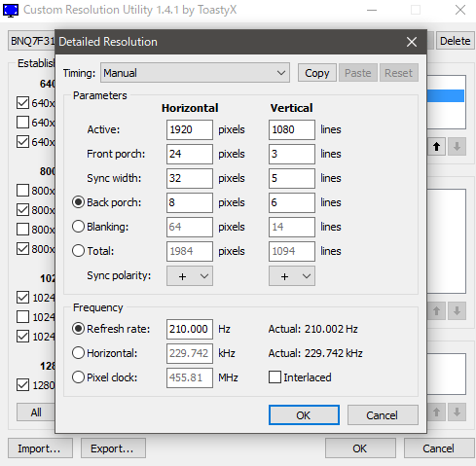Open the Horizontal Sync polarity dropdown
Image resolution: width=476 pixels, height=466 pixels.
190,276
